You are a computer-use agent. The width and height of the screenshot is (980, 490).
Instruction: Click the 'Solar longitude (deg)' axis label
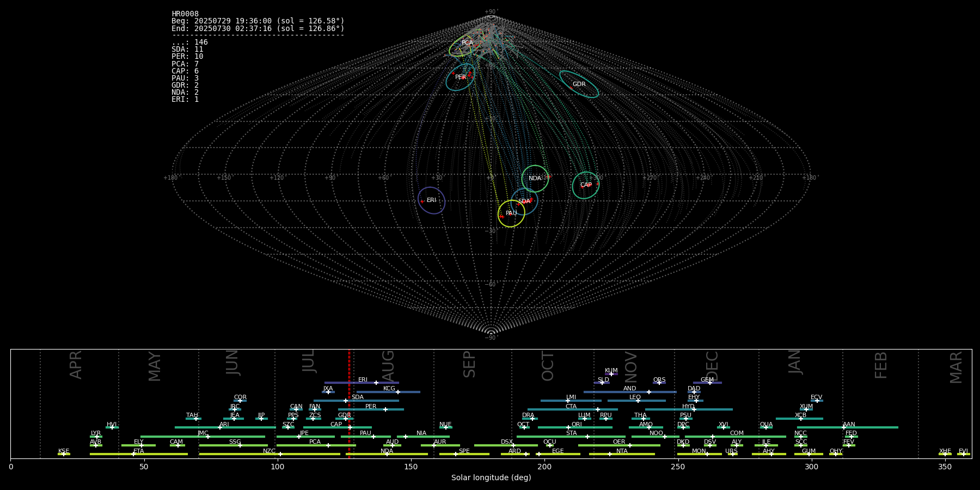tap(491, 478)
